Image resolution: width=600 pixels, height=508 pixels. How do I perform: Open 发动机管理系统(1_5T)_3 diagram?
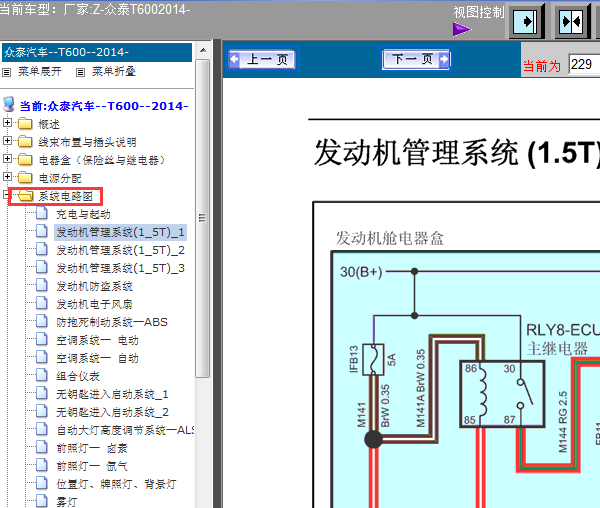tap(121, 269)
